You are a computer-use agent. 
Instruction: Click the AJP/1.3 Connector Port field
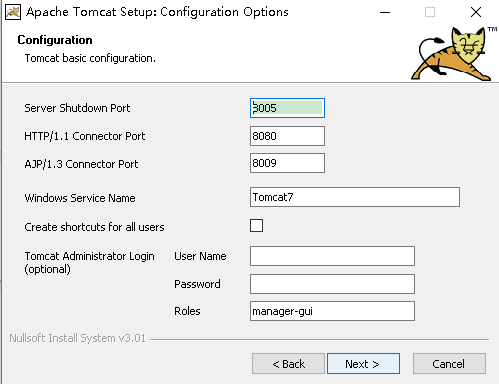(x=287, y=163)
